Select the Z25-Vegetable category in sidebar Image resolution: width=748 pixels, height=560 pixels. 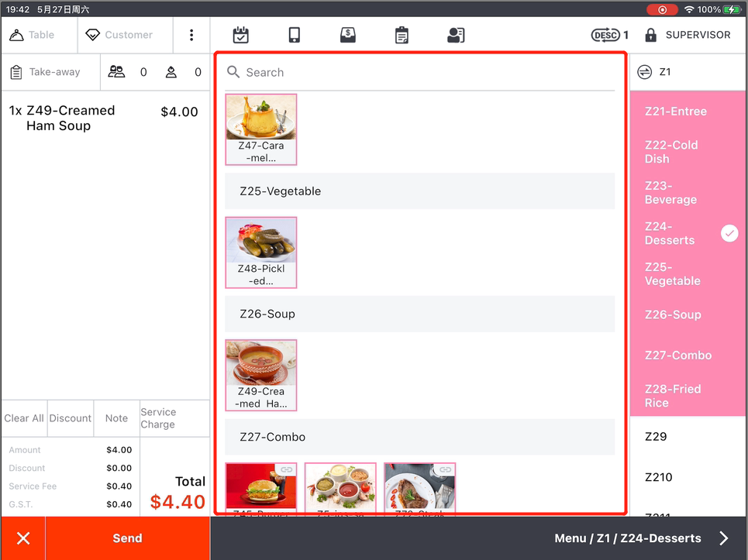coord(688,274)
